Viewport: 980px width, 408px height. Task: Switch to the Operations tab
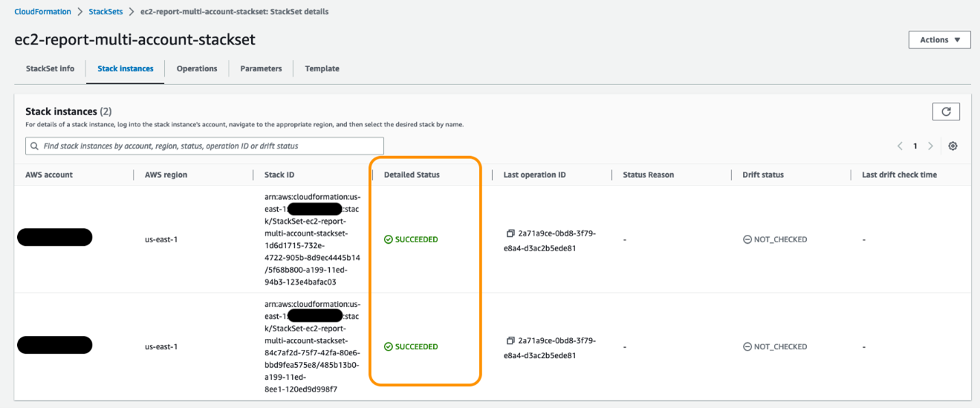click(196, 68)
